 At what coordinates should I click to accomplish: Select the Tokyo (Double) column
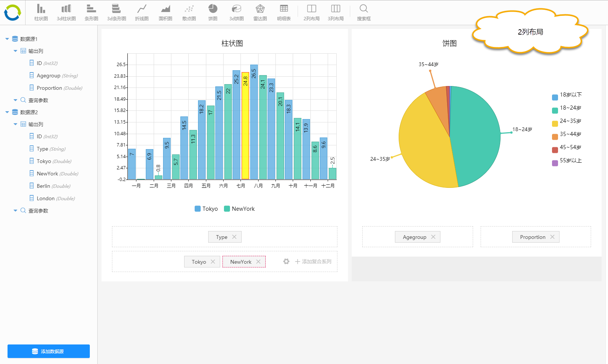click(50, 161)
